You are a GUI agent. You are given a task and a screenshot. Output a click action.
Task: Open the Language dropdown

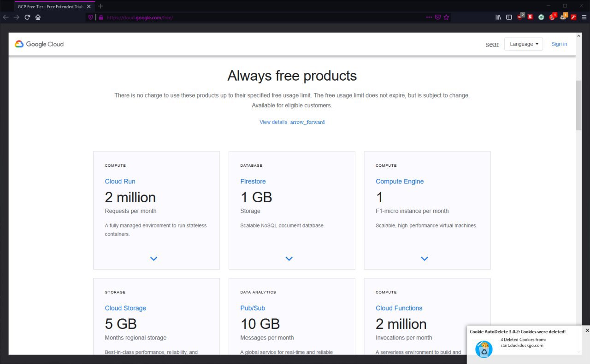point(524,44)
